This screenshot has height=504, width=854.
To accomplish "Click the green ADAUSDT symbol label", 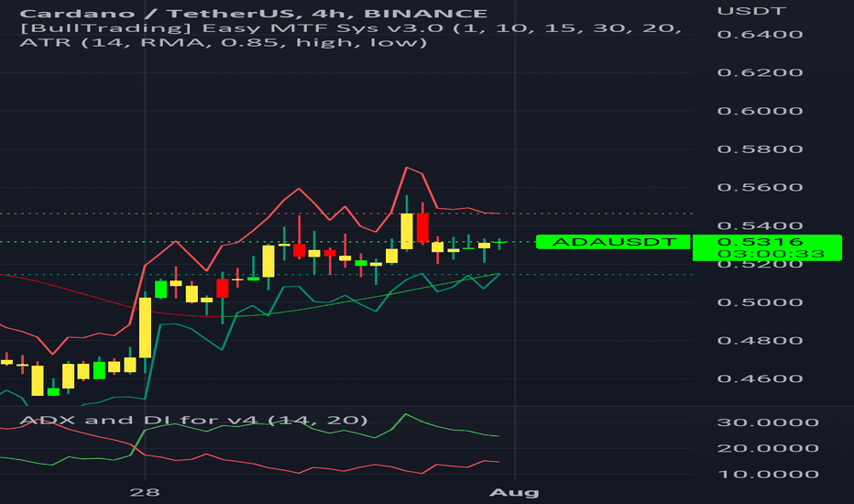I will [613, 242].
